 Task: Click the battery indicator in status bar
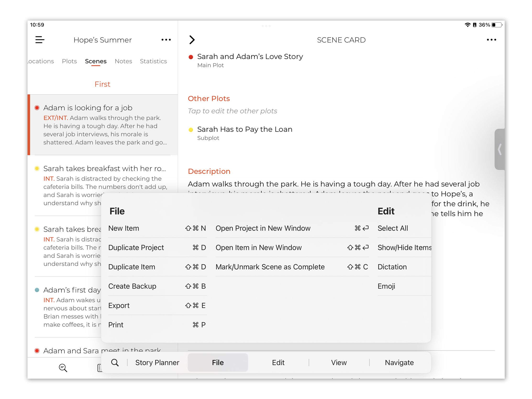[x=497, y=25]
